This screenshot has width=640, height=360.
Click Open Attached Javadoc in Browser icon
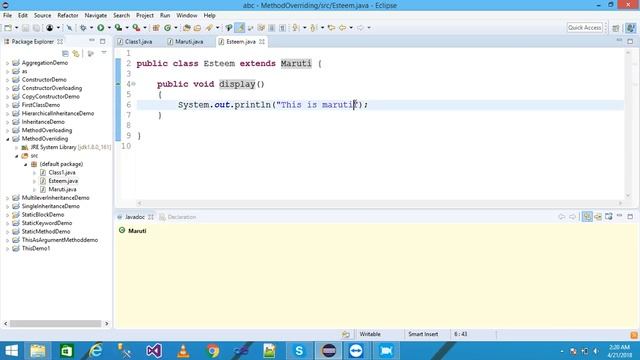pyautogui.click(x=609, y=217)
